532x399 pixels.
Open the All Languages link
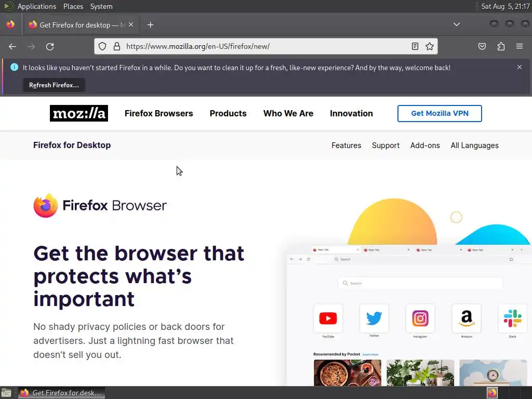[x=475, y=145]
